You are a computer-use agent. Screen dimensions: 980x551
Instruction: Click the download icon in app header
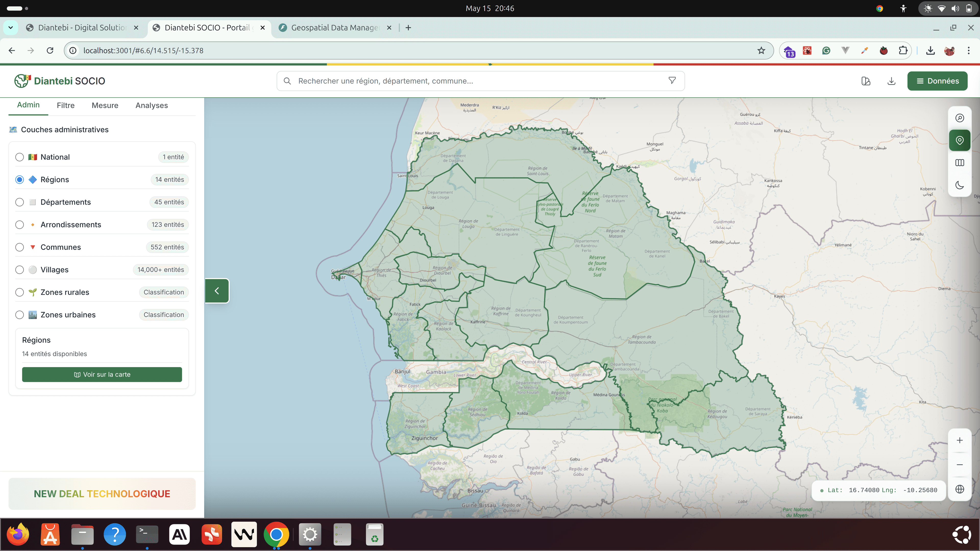coord(891,81)
